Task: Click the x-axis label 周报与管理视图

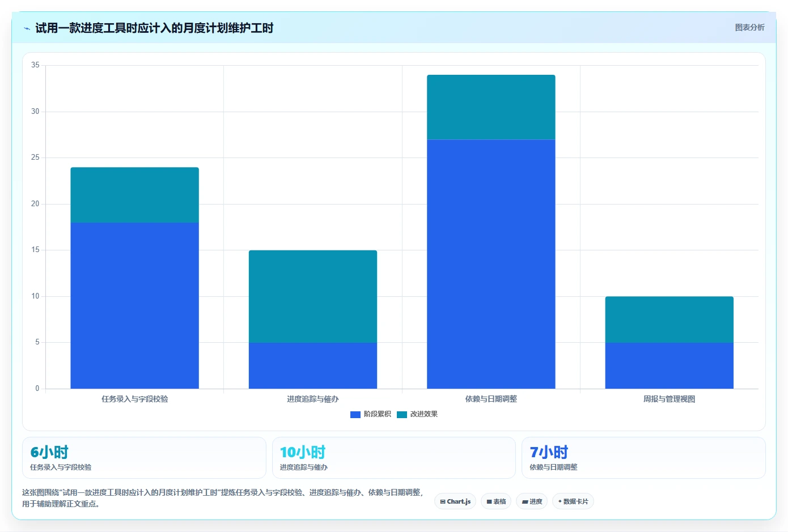Action: (670, 399)
